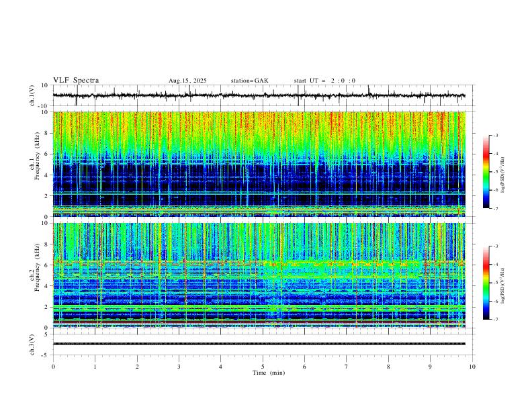Click the time axis tick label '10'
The width and height of the screenshot is (532, 411).
coord(472,367)
